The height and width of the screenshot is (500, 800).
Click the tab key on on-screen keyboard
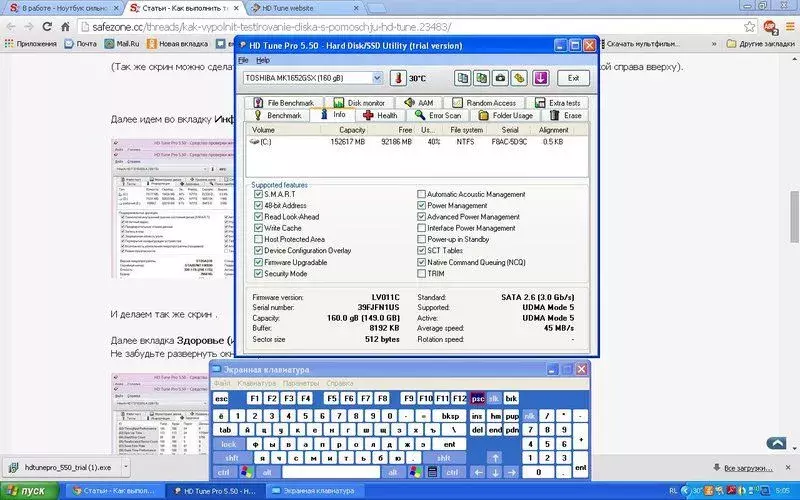point(225,430)
